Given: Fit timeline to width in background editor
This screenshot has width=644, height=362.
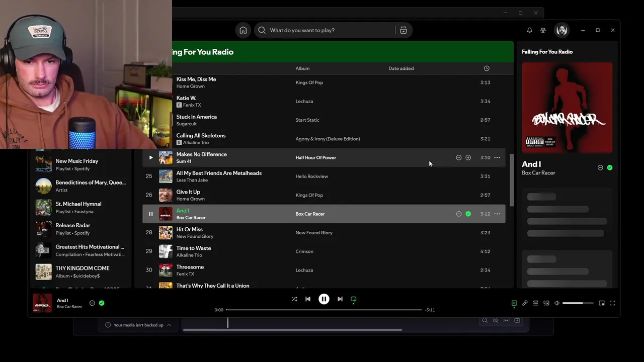Looking at the screenshot, I should click(506, 320).
